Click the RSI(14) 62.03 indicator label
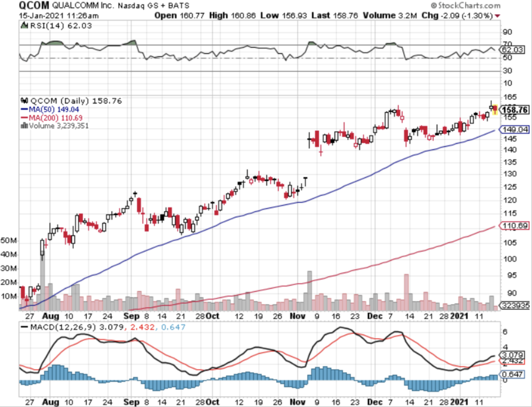The height and width of the screenshot is (407, 532). [x=61, y=26]
